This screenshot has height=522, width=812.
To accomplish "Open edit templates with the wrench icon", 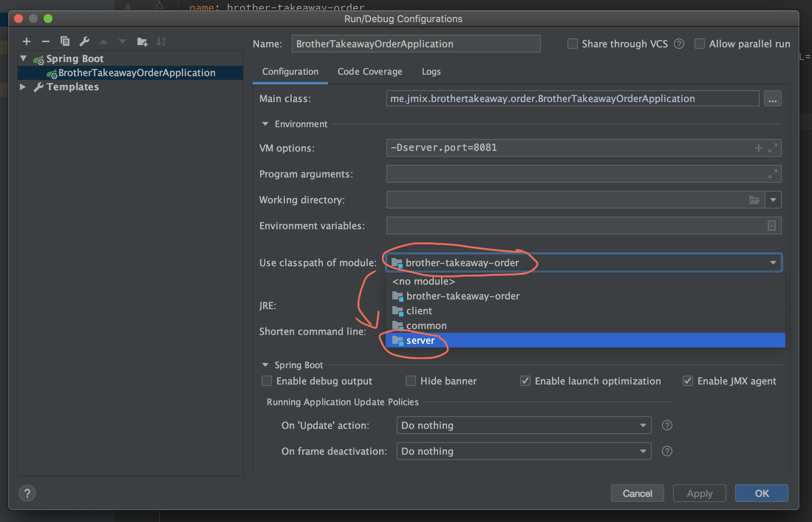I will tap(84, 41).
